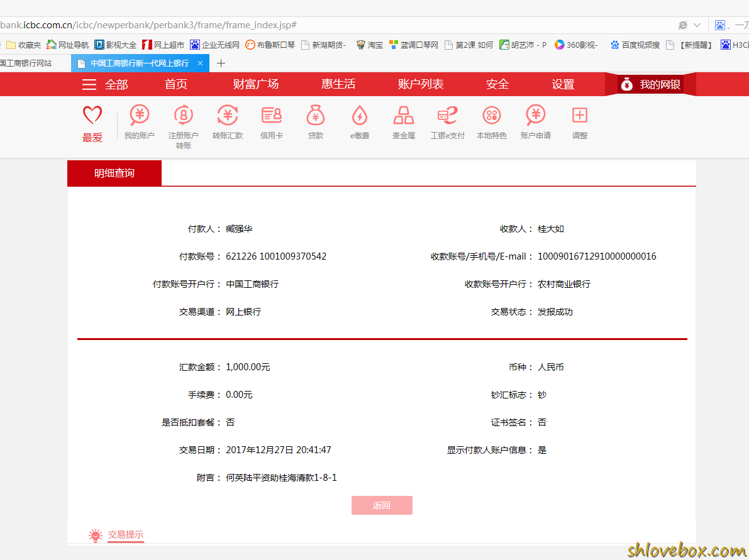
Task: Click the payee bank 农村商业银行
Action: (x=564, y=284)
